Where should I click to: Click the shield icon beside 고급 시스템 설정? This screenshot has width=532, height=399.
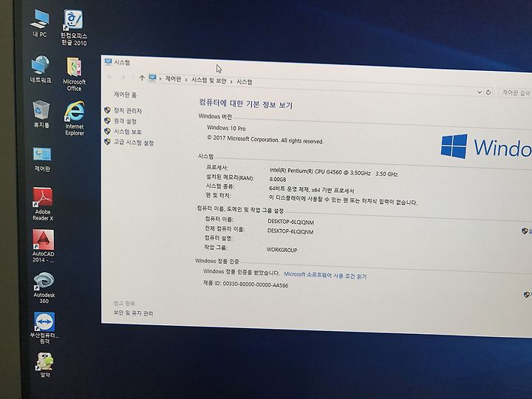point(108,141)
